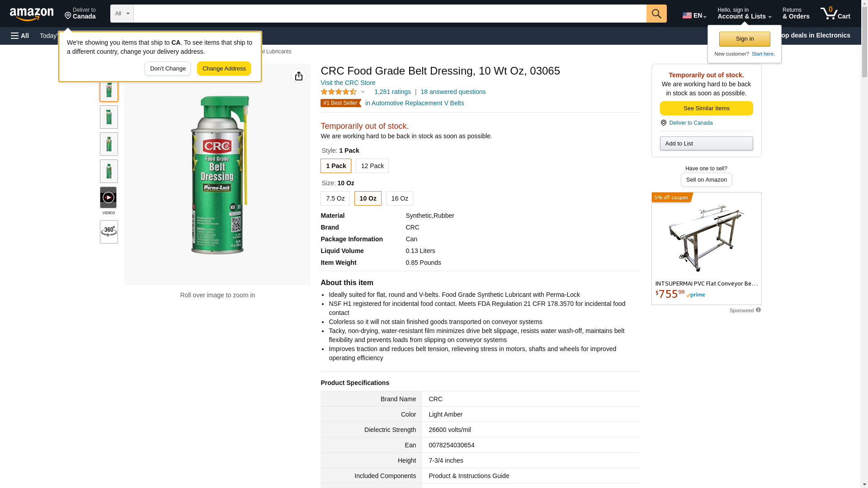Choose the 7.5 Oz size
The width and height of the screenshot is (868, 488).
tap(335, 198)
